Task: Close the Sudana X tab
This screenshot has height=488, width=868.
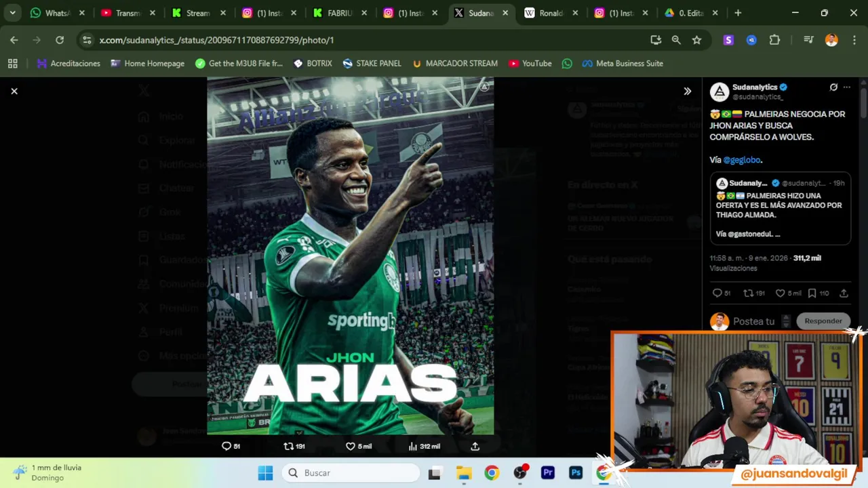Action: point(505,13)
